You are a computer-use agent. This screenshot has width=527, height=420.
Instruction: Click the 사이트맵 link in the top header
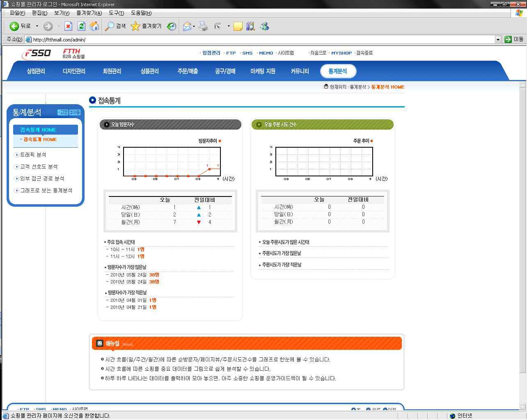point(286,53)
